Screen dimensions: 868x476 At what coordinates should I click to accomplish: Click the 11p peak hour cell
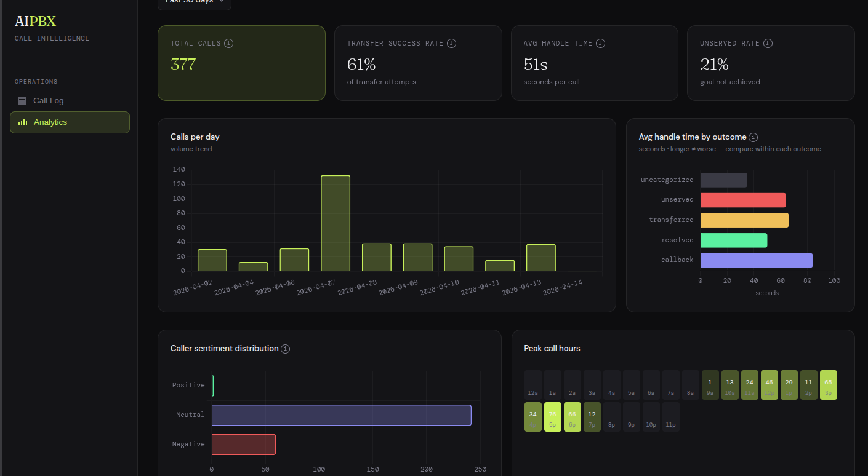pos(671,417)
